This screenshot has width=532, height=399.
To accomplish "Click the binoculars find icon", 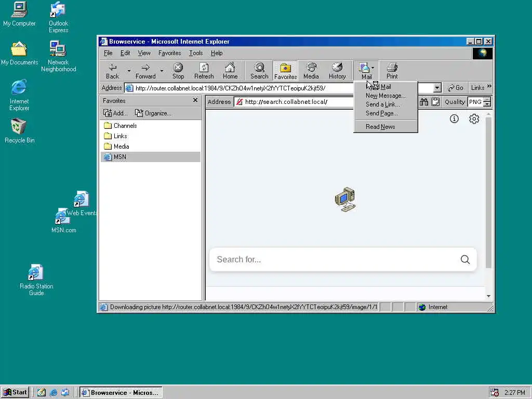I will pos(424,102).
